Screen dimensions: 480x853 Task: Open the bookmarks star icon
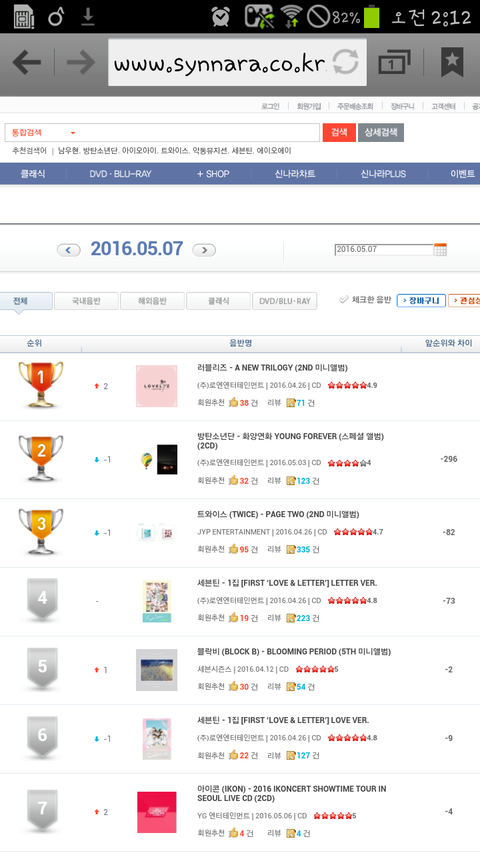(x=452, y=61)
